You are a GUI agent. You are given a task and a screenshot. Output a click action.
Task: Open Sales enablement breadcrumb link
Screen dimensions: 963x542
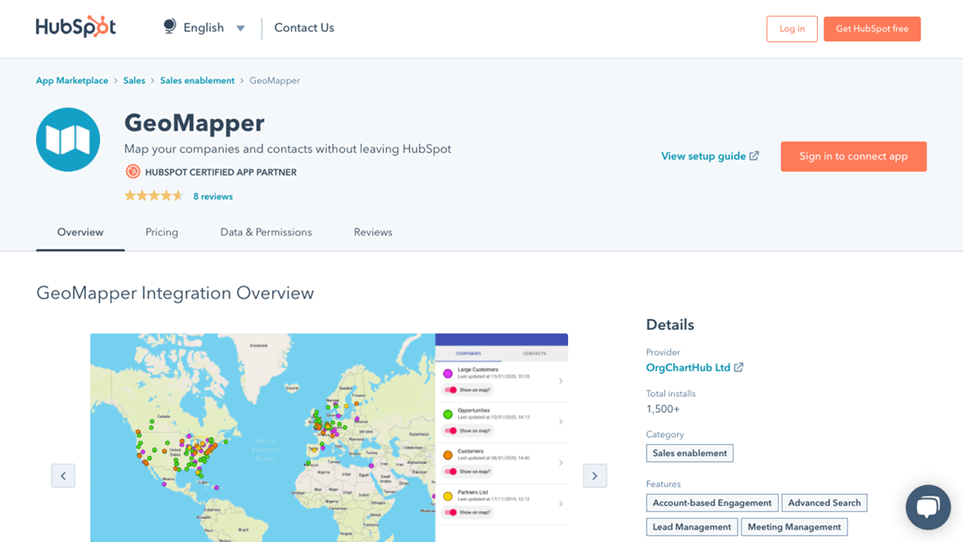[197, 80]
